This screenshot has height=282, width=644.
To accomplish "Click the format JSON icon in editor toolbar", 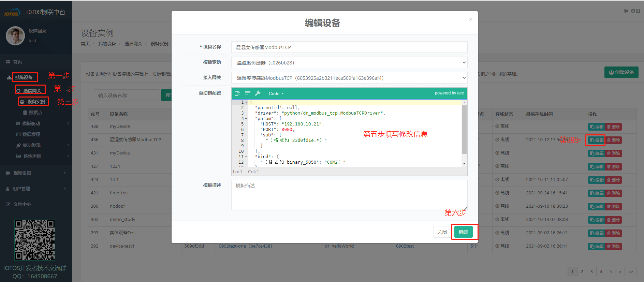I will tap(237, 93).
